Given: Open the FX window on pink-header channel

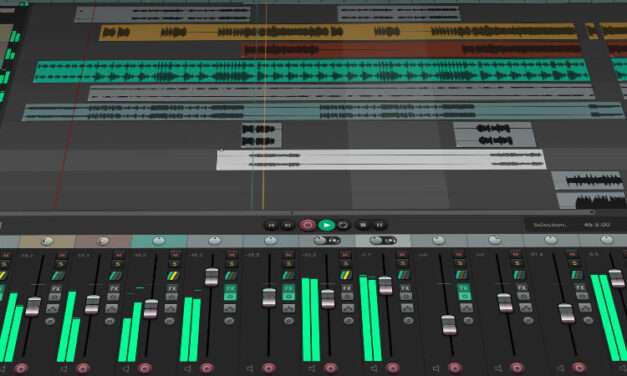Looking at the screenshot, I should pyautogui.click(x=114, y=288).
